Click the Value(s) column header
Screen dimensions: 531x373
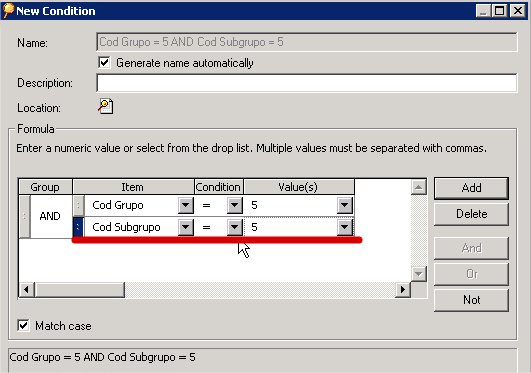[299, 187]
